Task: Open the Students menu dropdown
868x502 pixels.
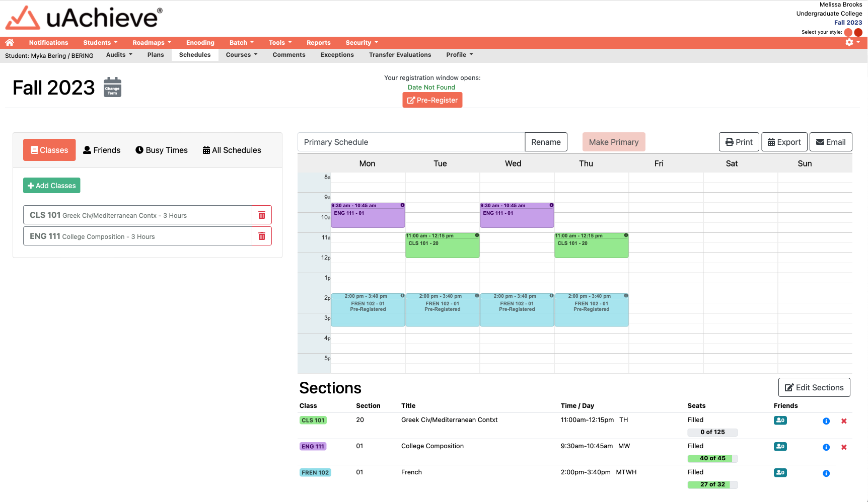Action: tap(100, 42)
